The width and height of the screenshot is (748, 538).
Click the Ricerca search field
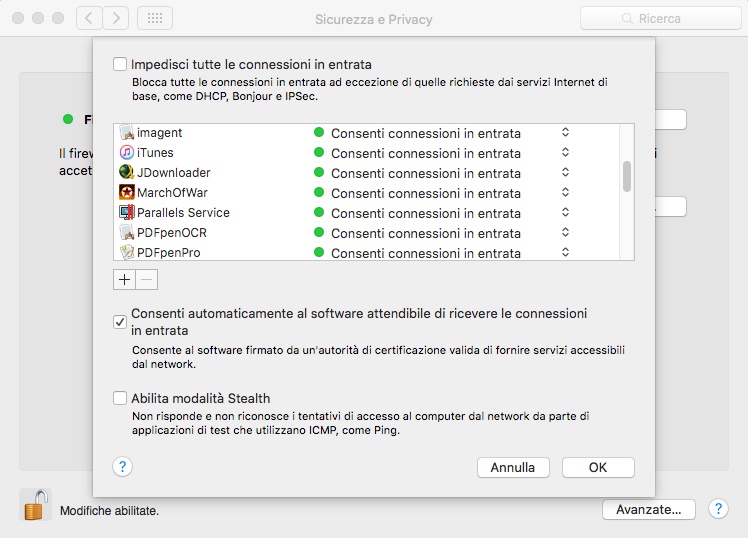661,19
